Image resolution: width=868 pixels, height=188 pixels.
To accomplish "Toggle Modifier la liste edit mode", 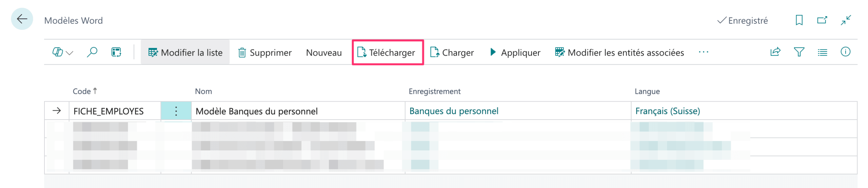I will (185, 53).
